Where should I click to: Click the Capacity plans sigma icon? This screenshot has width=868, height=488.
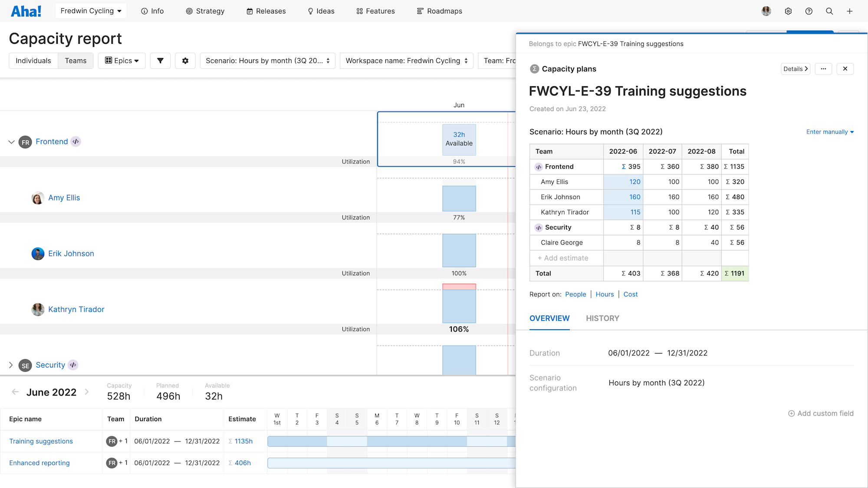[534, 69]
